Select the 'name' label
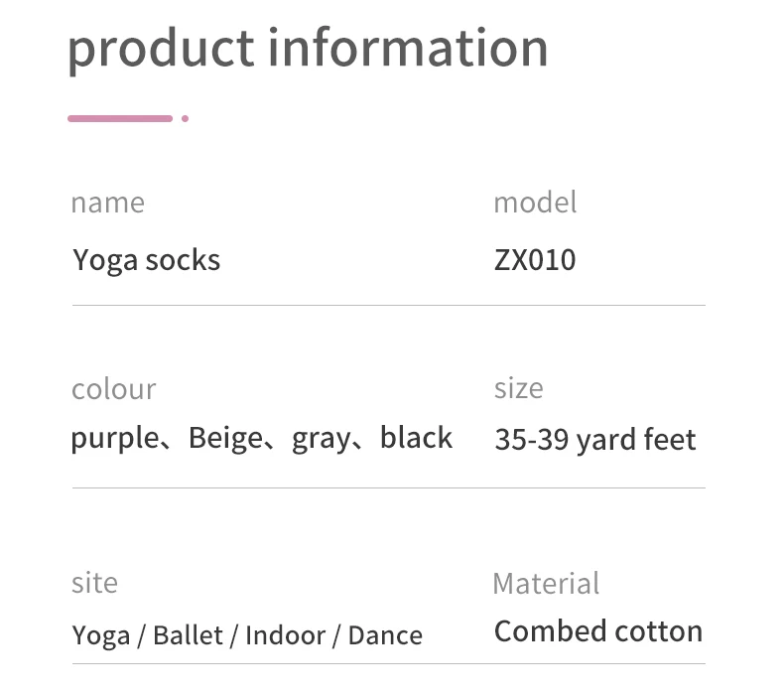784x694 pixels. click(108, 204)
